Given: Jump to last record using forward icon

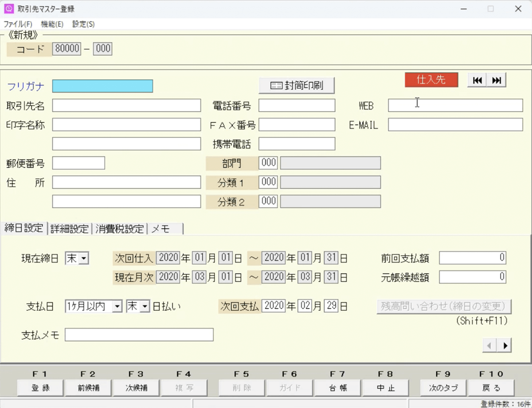Looking at the screenshot, I should coord(497,80).
